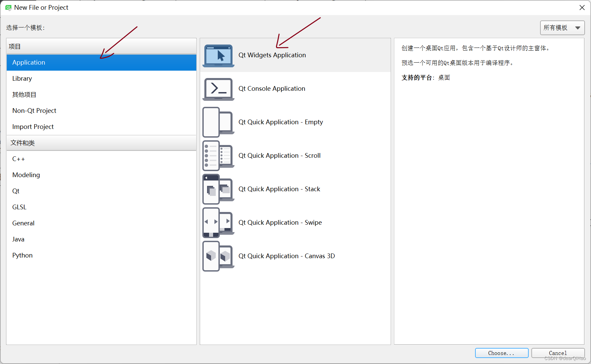Select the Application project category
This screenshot has width=591, height=364.
101,63
